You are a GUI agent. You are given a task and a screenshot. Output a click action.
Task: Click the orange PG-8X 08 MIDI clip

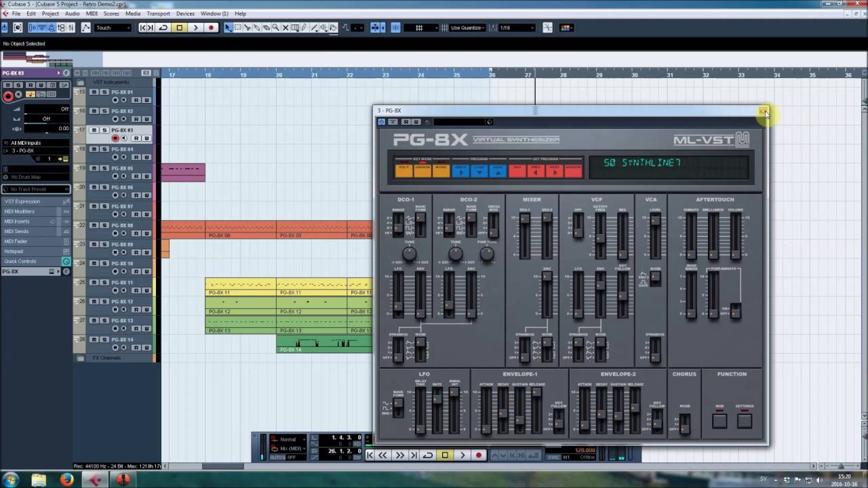pos(241,230)
